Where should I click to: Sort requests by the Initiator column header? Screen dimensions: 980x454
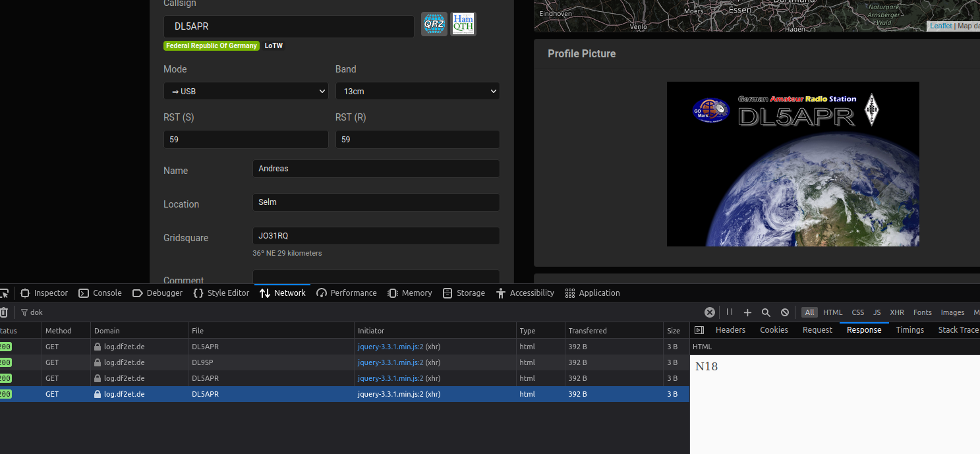pyautogui.click(x=436, y=331)
